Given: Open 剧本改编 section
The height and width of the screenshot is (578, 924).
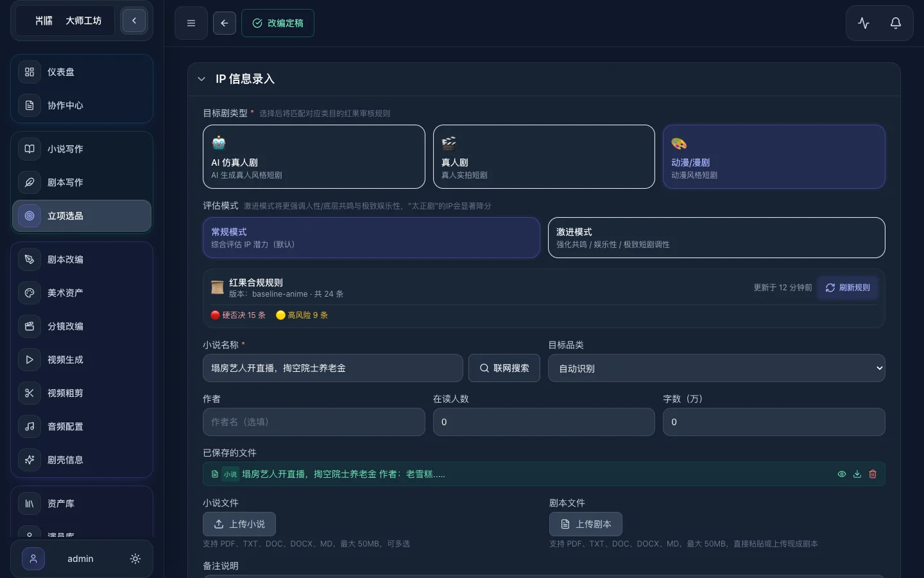Looking at the screenshot, I should [x=82, y=259].
